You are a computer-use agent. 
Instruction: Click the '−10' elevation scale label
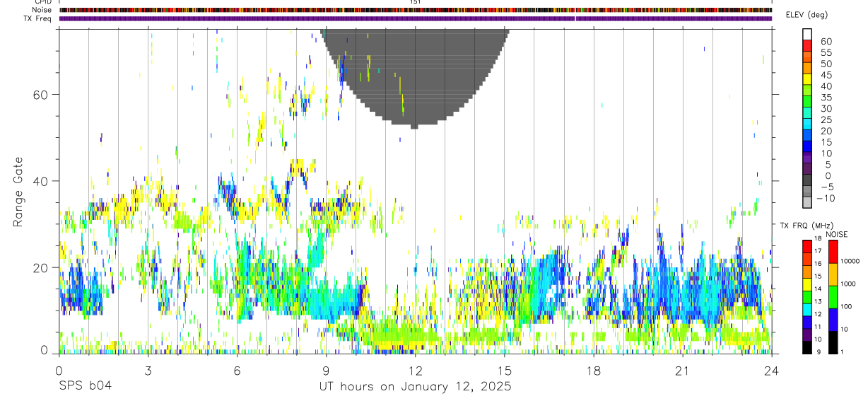[x=826, y=198]
